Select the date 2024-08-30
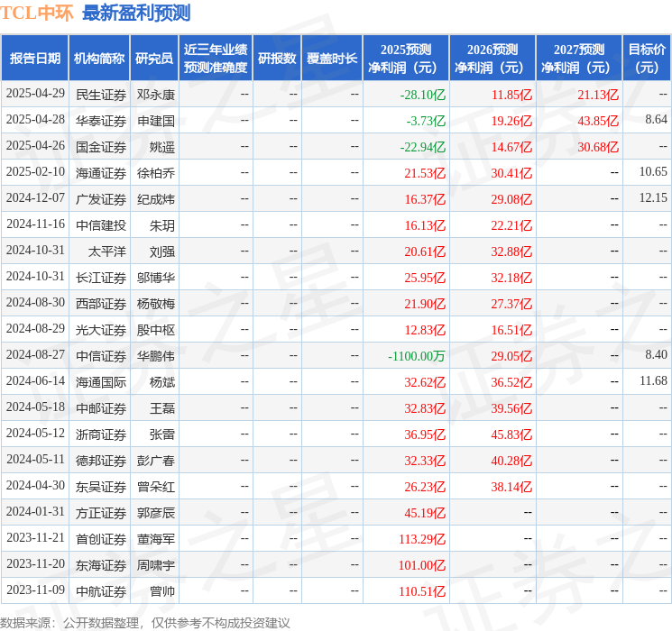The image size is (672, 631). coord(35,303)
